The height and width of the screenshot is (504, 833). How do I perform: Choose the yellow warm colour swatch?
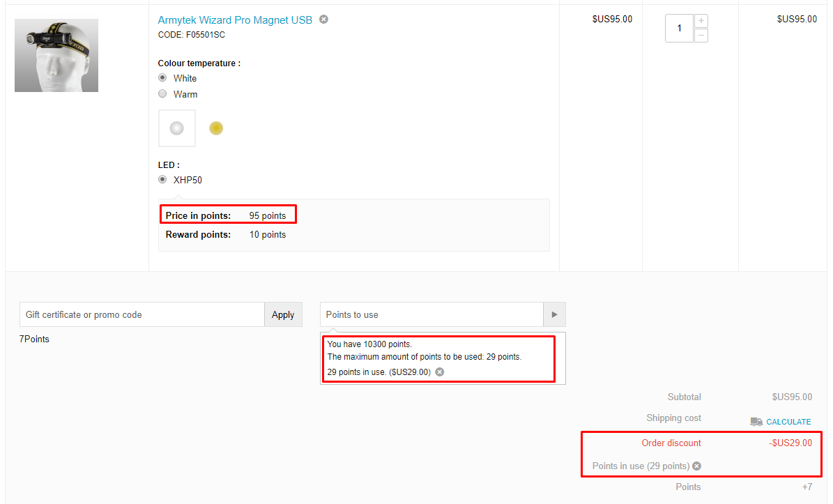[216, 128]
